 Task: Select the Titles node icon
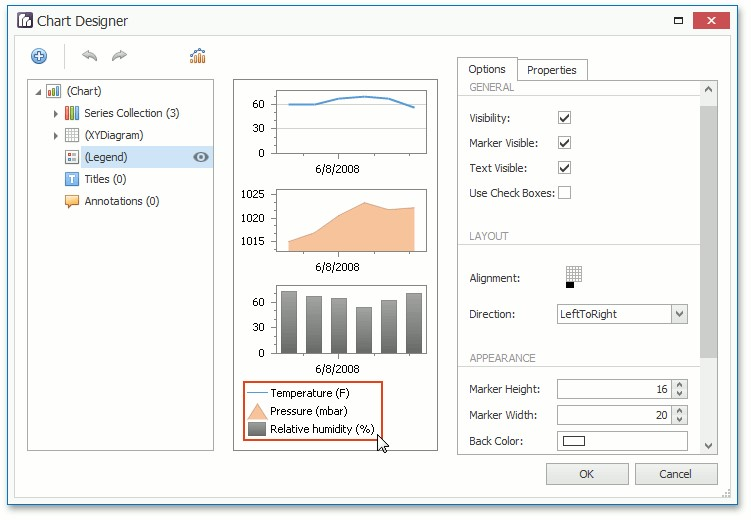coord(72,179)
